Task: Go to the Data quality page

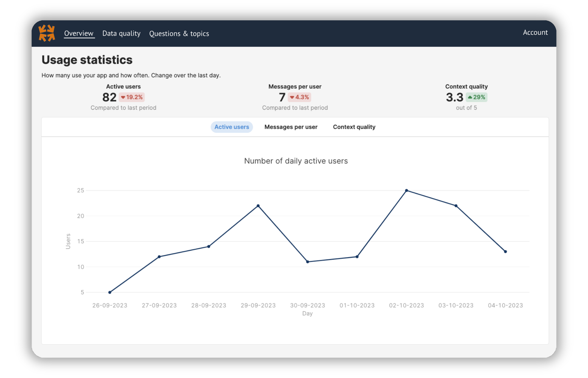Action: [x=121, y=33]
